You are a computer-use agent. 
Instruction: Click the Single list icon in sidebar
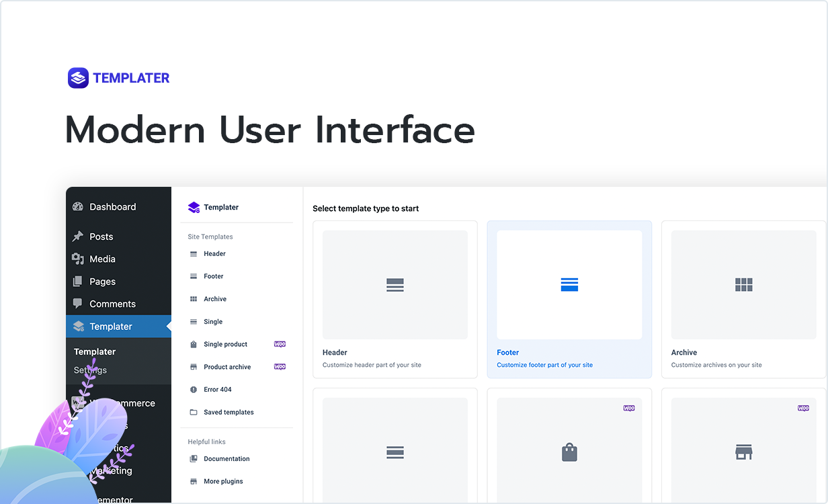point(194,322)
